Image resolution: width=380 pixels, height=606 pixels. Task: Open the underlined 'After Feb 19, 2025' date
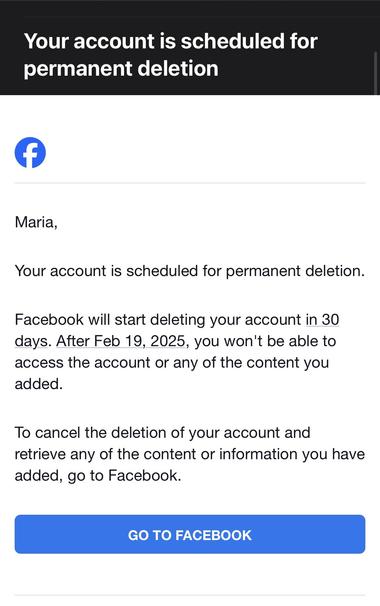pos(122,341)
